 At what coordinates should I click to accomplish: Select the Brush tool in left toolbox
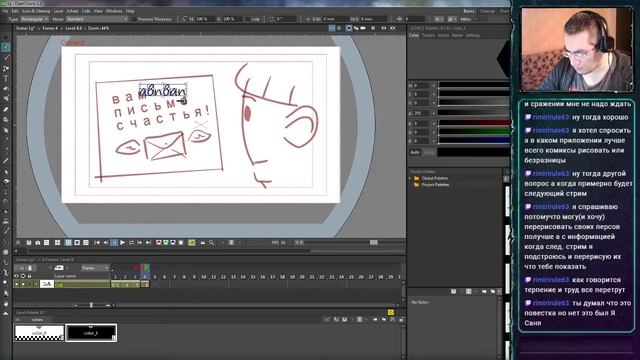coord(6,58)
